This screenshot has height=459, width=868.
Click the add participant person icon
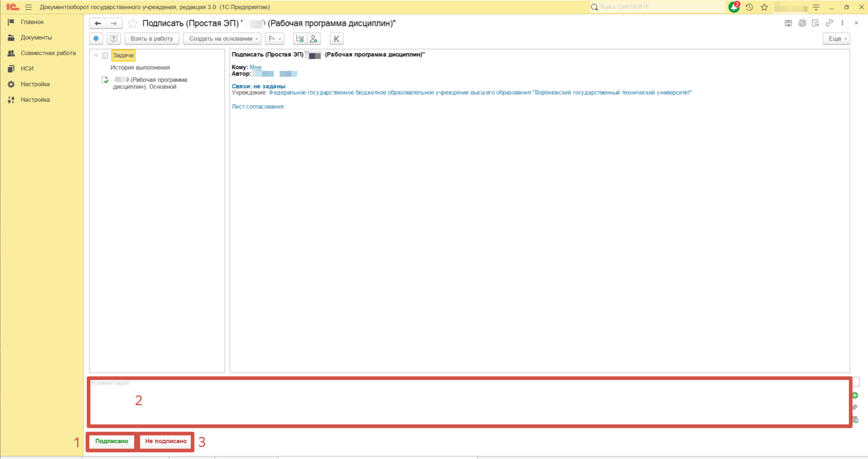coord(313,39)
